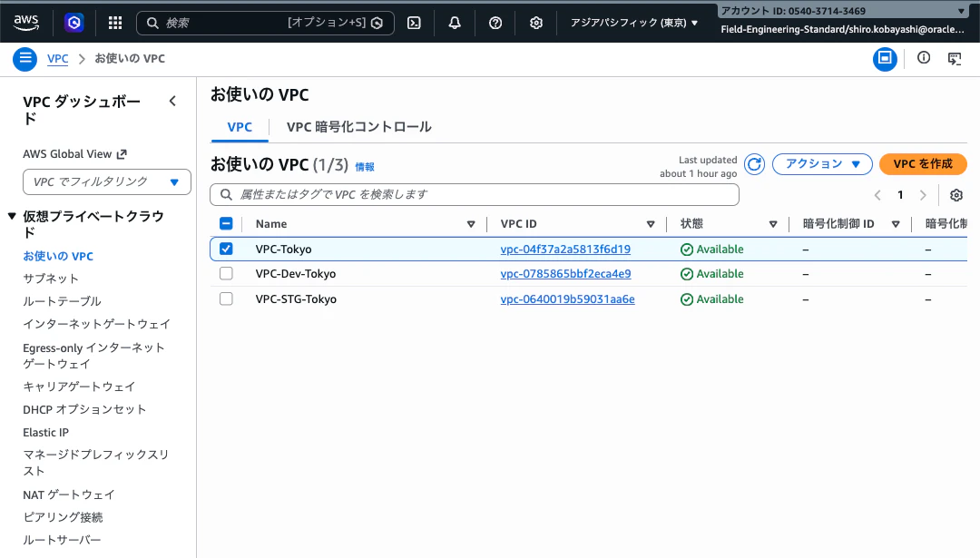Open link vpc-04f37a2a5813f6d19

coord(565,250)
